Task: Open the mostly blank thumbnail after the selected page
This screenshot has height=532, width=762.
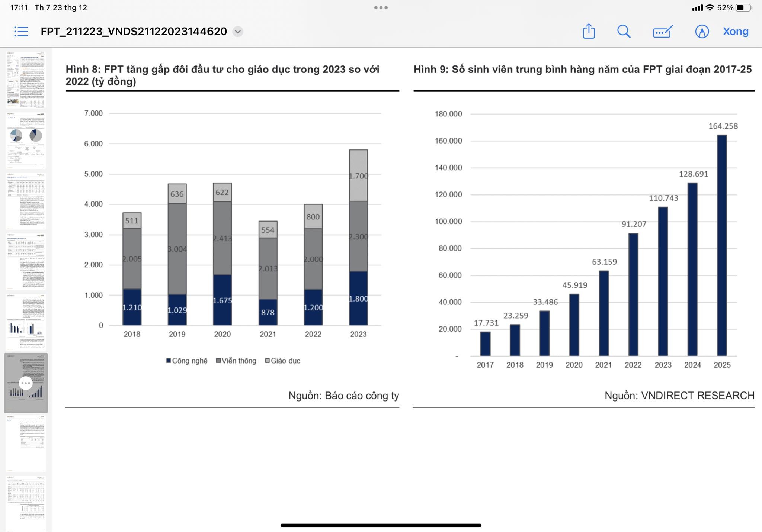Action: tap(26, 444)
